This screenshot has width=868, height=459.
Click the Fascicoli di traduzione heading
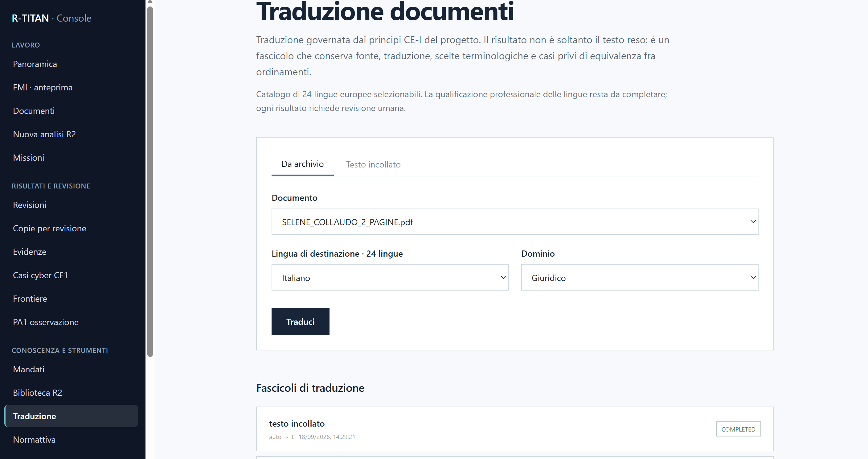tap(310, 388)
